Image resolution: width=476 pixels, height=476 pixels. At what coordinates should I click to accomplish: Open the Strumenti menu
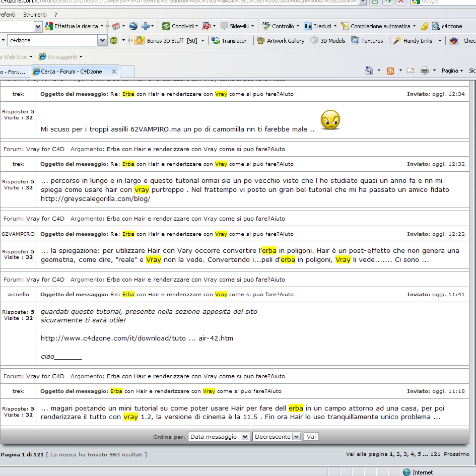(x=35, y=15)
